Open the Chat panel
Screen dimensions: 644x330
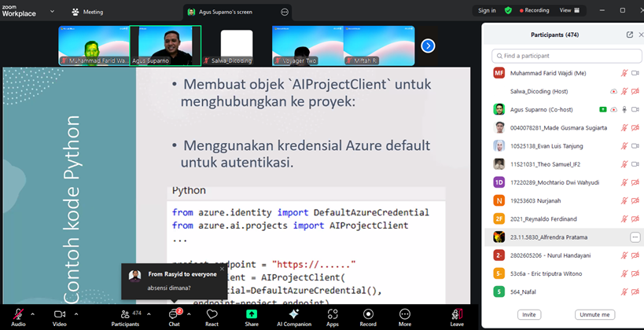[174, 317]
